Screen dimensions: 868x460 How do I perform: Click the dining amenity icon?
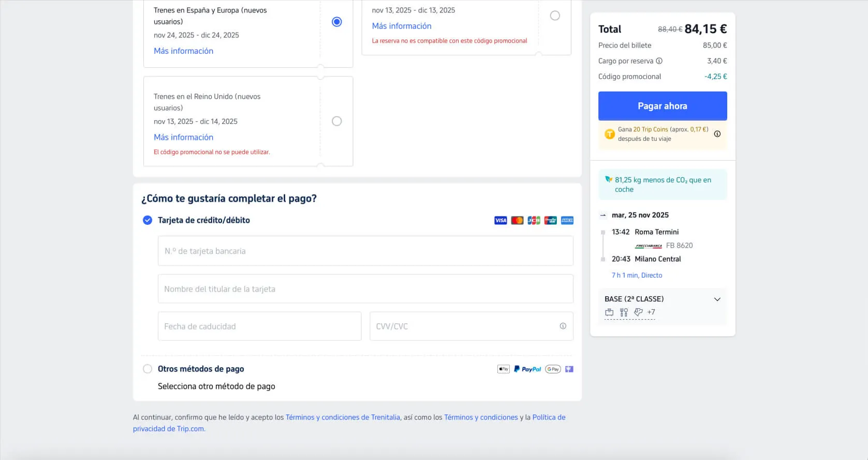[x=624, y=312]
